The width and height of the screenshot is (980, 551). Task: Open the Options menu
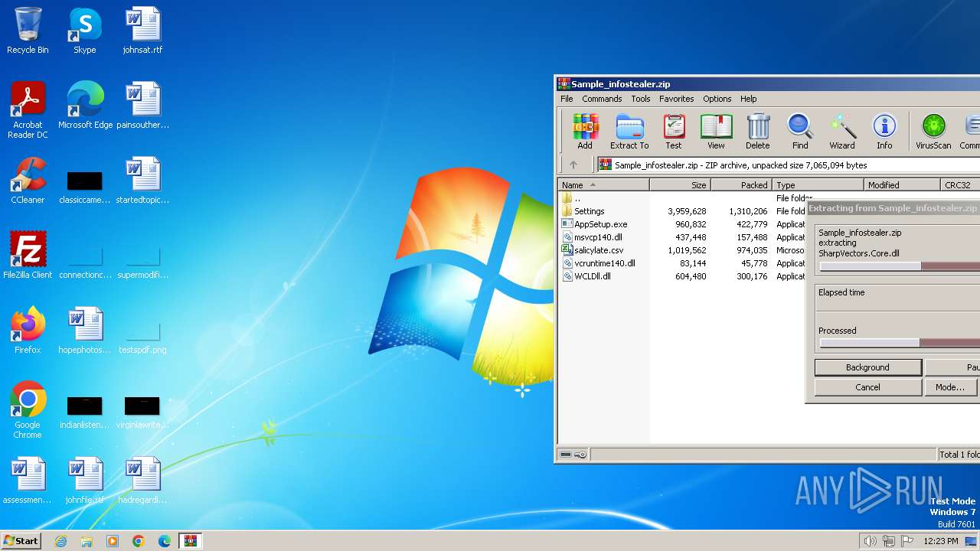[717, 99]
